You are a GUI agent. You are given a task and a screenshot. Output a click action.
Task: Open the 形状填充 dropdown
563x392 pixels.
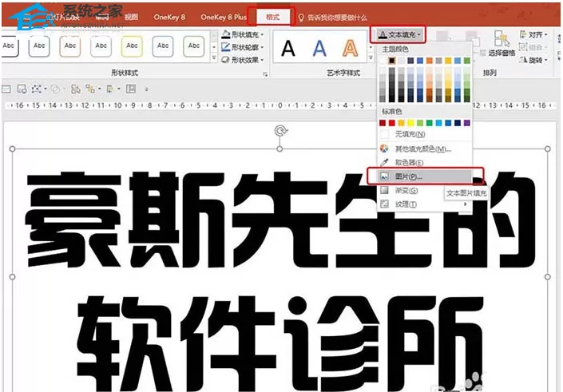[242, 34]
